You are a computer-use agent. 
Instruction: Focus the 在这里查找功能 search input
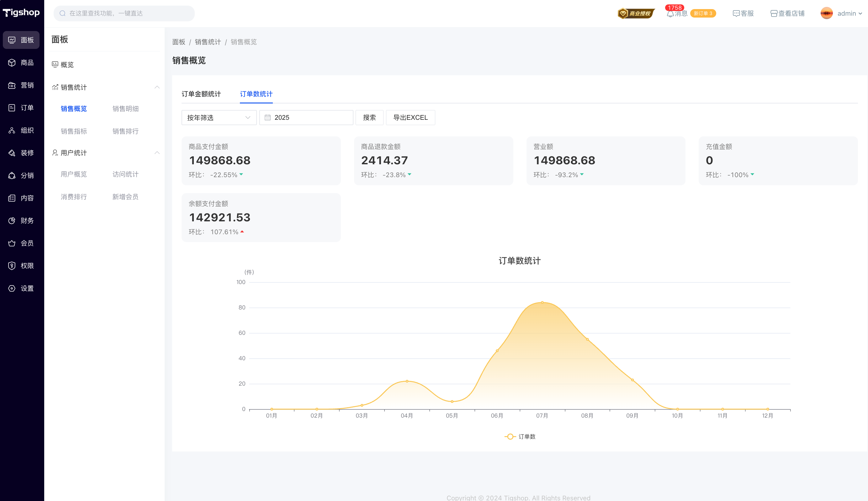[x=124, y=13]
